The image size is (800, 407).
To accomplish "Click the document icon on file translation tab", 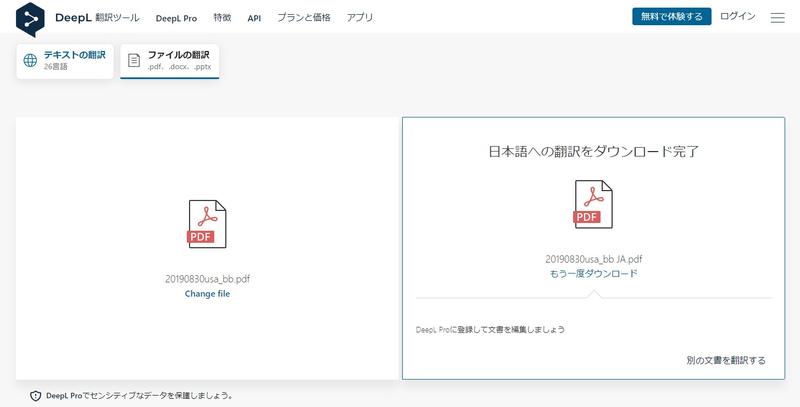I will pyautogui.click(x=134, y=60).
